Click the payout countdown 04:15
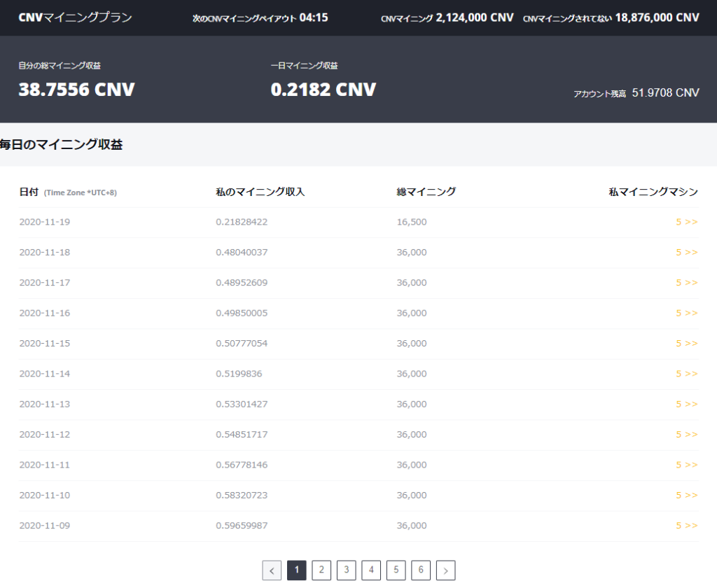717x588 pixels. (x=314, y=17)
